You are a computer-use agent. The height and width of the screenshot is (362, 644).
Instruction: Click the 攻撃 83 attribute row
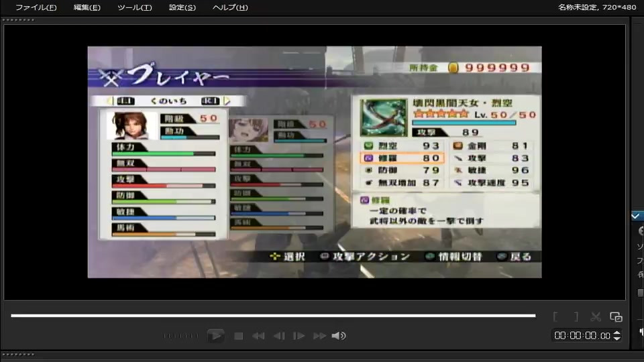pos(491,158)
